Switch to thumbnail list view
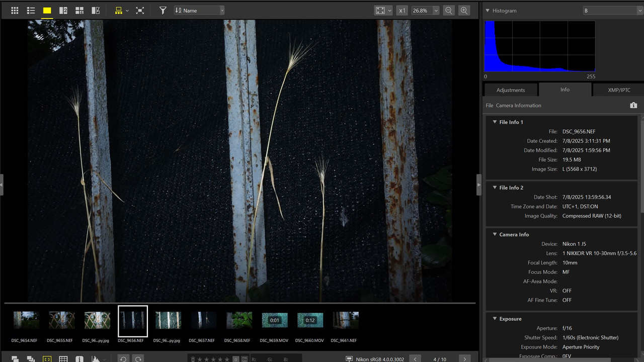The height and width of the screenshot is (362, 644). 31,10
